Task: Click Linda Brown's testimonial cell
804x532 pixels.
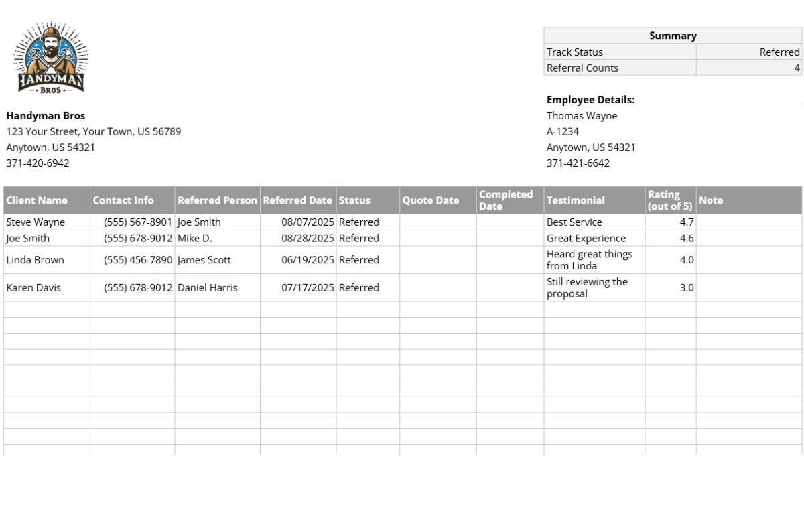Action: pyautogui.click(x=591, y=260)
